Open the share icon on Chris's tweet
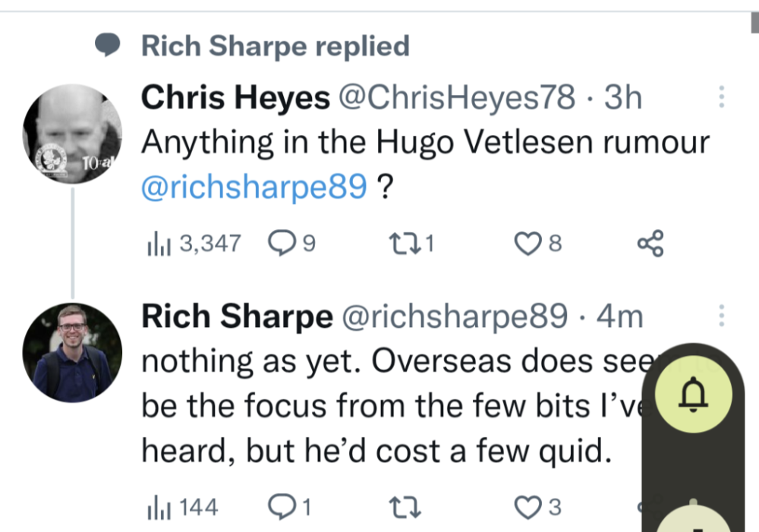This screenshot has width=759, height=532. (x=649, y=243)
